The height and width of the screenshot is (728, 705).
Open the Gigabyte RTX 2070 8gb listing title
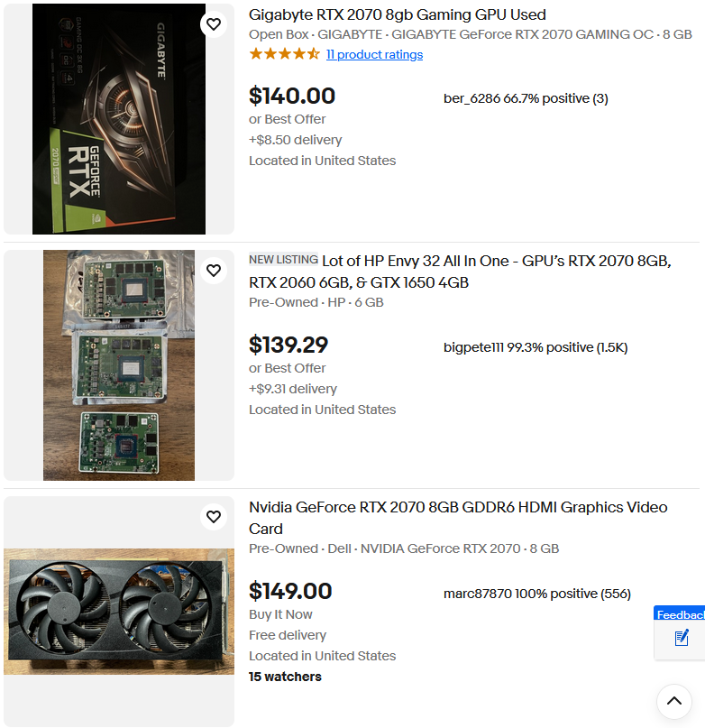(398, 14)
